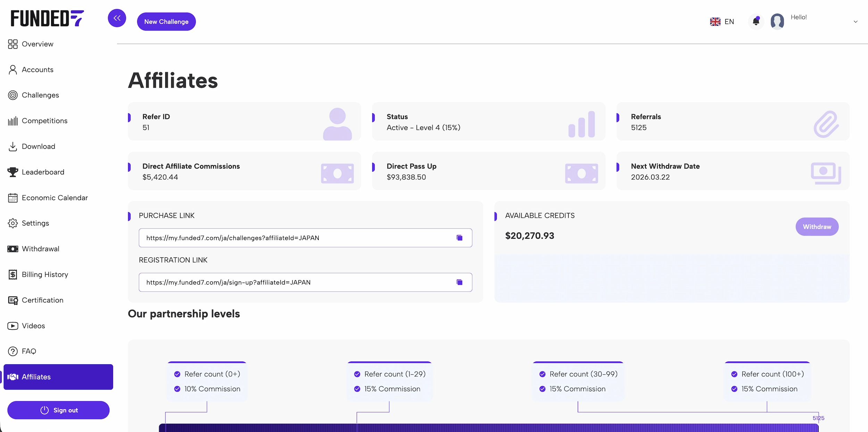Click the 15% Commission checkmark for 100+

click(734, 389)
